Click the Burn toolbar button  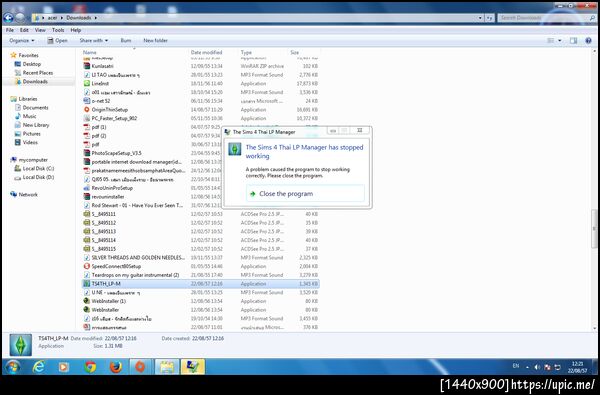[126, 40]
